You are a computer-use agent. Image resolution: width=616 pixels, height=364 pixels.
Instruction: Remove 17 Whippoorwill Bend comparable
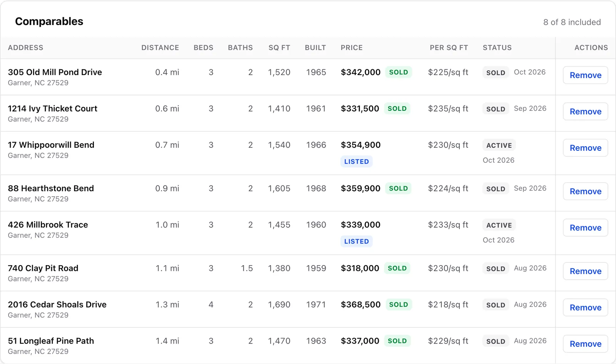pyautogui.click(x=585, y=148)
